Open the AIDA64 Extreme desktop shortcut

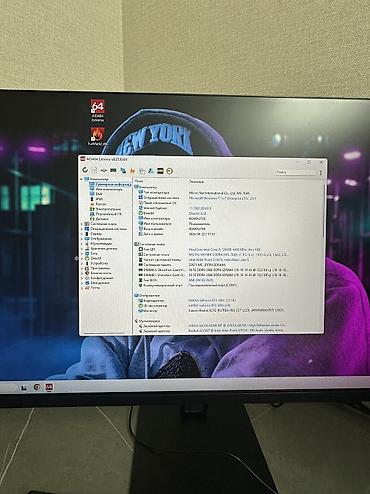(x=97, y=111)
